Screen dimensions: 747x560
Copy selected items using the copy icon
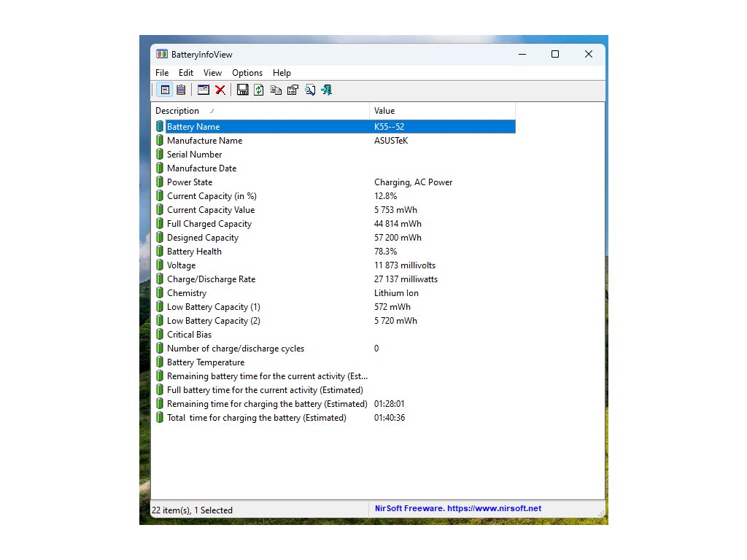click(x=276, y=90)
